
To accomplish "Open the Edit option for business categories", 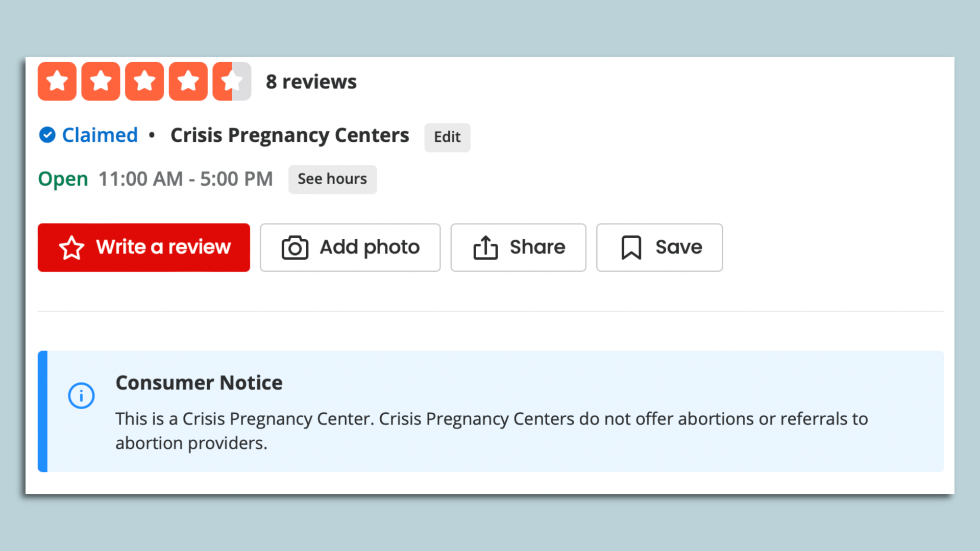I will [x=447, y=137].
